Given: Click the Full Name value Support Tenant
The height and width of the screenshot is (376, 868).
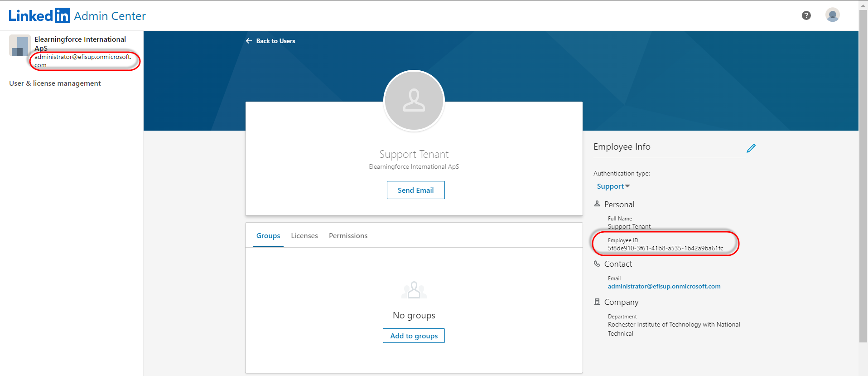Looking at the screenshot, I should coord(629,226).
